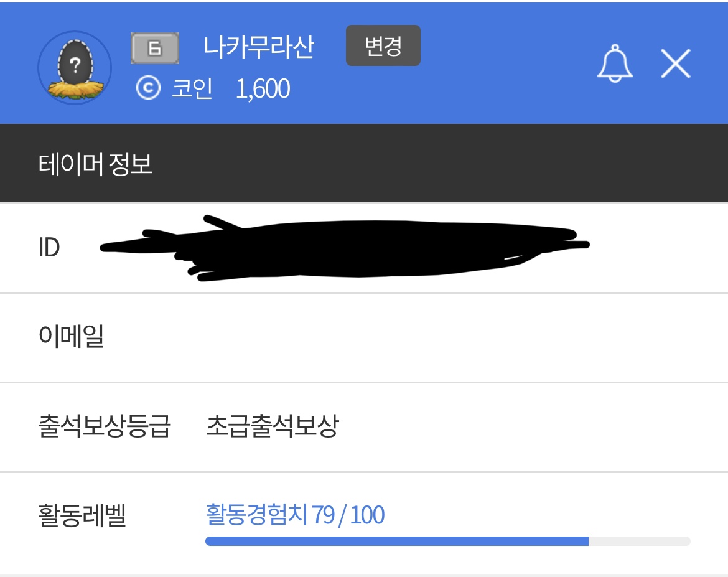Click the coin symbol icon

(148, 89)
